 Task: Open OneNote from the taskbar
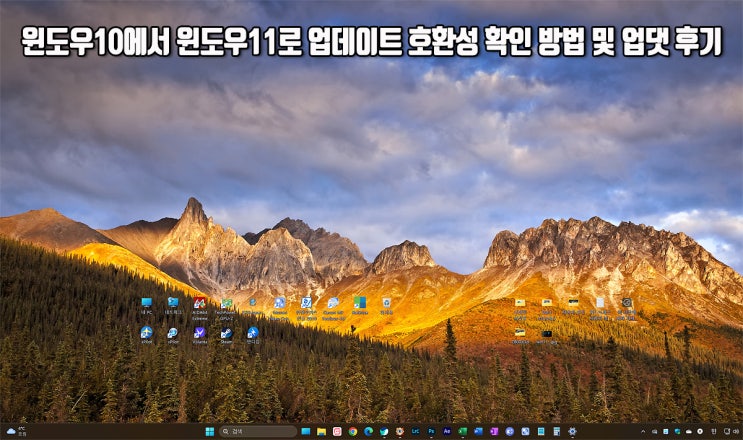[494, 431]
